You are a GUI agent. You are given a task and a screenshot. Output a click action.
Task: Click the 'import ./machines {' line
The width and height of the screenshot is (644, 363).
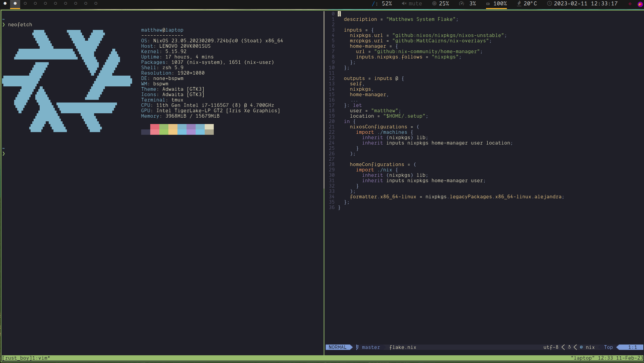coord(385,132)
